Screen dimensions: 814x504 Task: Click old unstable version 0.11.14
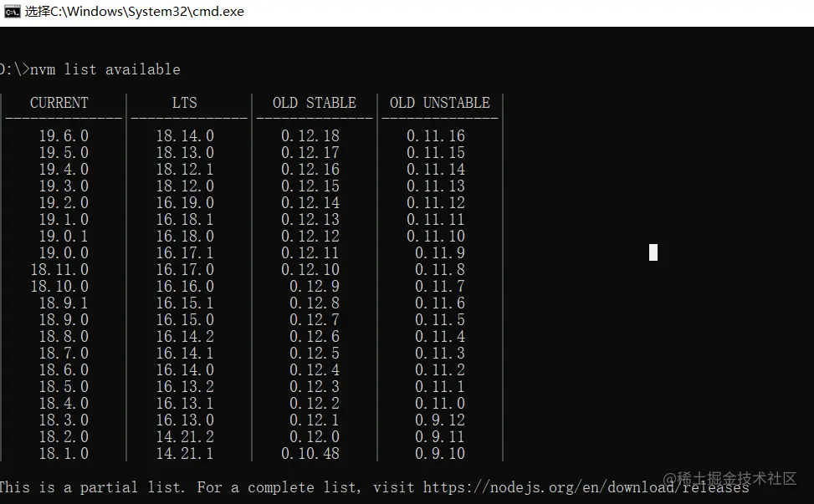tap(436, 169)
